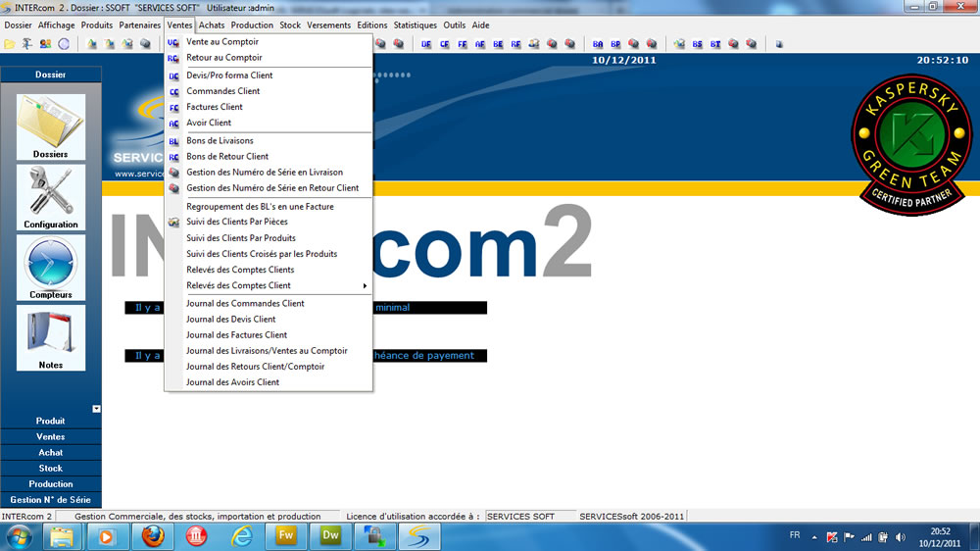Show hidden system tray icons arrow
980x551 pixels.
click(x=814, y=537)
